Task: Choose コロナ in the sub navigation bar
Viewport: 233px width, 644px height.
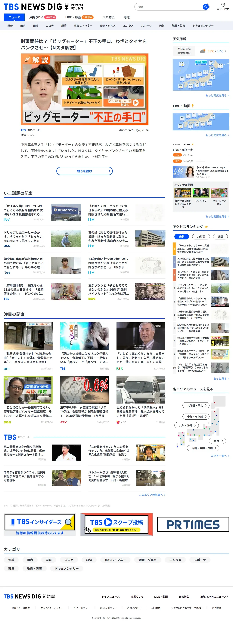Action: (x=50, y=26)
